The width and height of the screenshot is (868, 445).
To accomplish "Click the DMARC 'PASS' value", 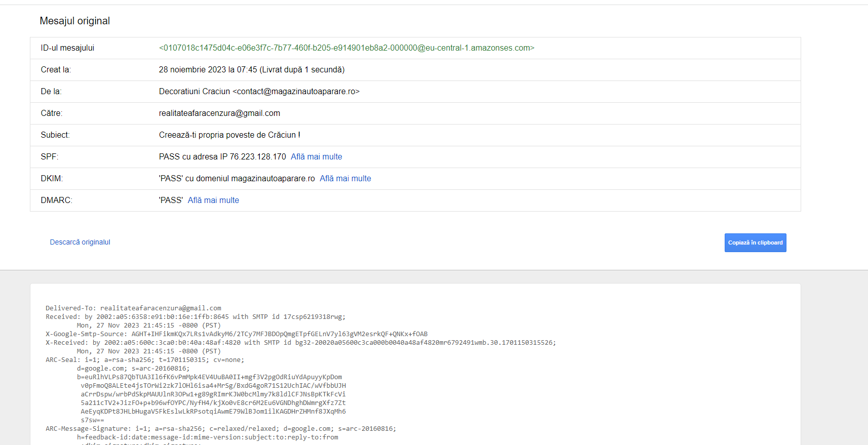I will click(x=171, y=200).
